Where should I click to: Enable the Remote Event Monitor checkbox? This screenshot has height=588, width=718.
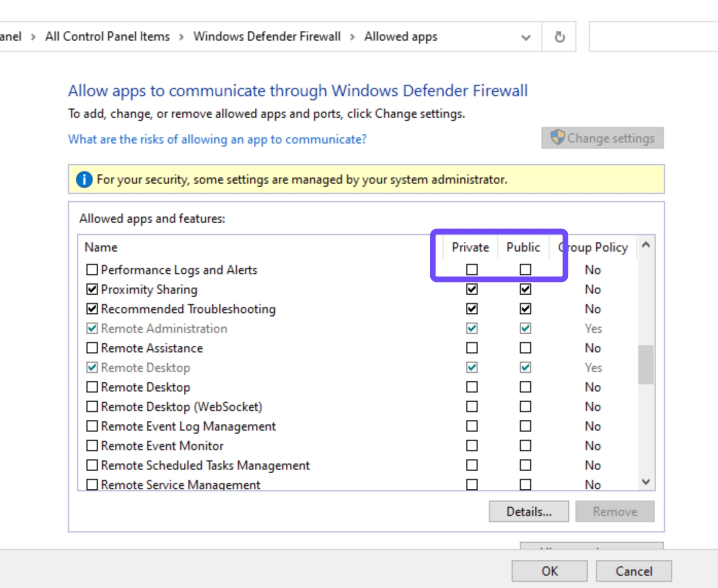[92, 446]
